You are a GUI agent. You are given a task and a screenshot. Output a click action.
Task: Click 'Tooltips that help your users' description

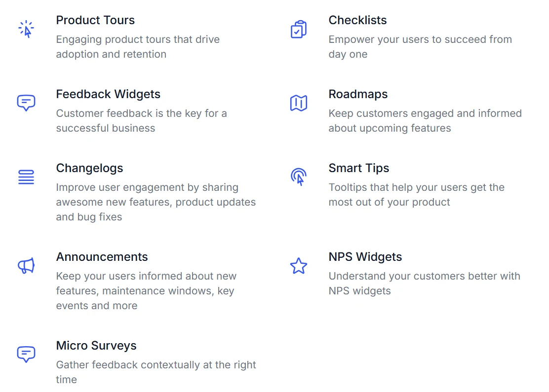pos(417,195)
